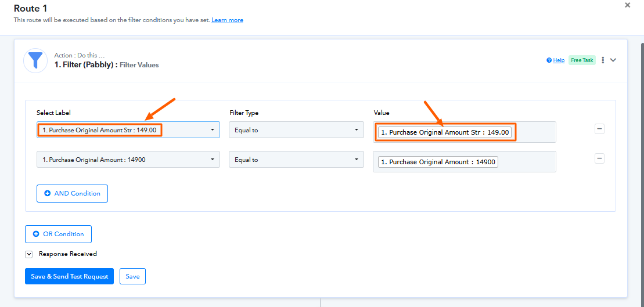Click the Save button

pyautogui.click(x=132, y=276)
